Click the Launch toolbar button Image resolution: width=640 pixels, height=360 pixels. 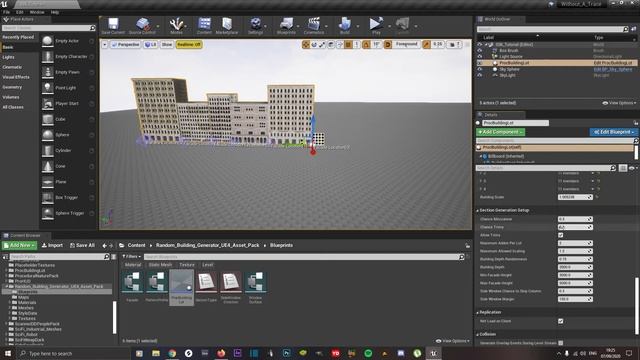402,26
